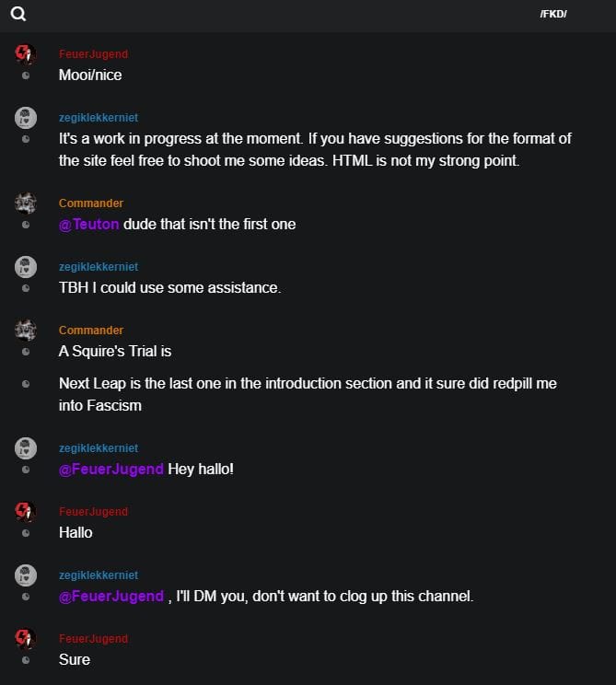Click the Commander username above "A Squire's Trial"
The height and width of the screenshot is (685, 616).
coord(90,330)
